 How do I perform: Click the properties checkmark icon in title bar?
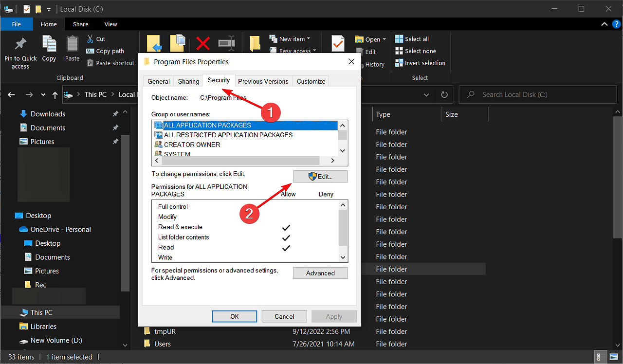[x=27, y=9]
